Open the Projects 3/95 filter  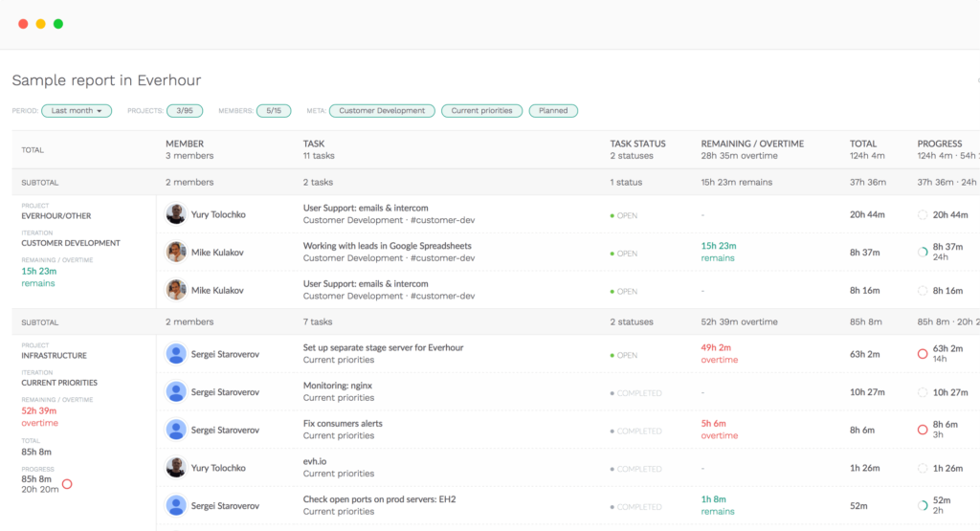pos(183,111)
